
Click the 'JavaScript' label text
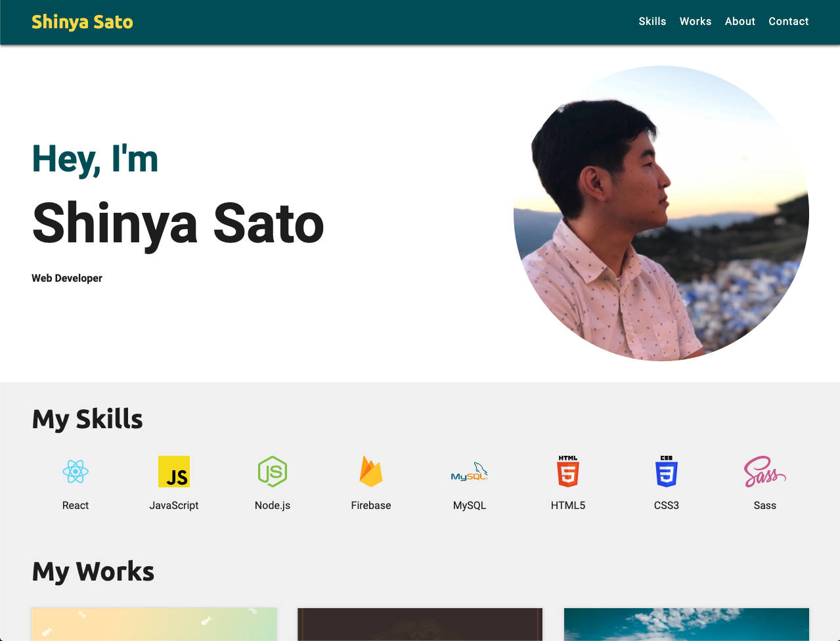[x=174, y=506]
